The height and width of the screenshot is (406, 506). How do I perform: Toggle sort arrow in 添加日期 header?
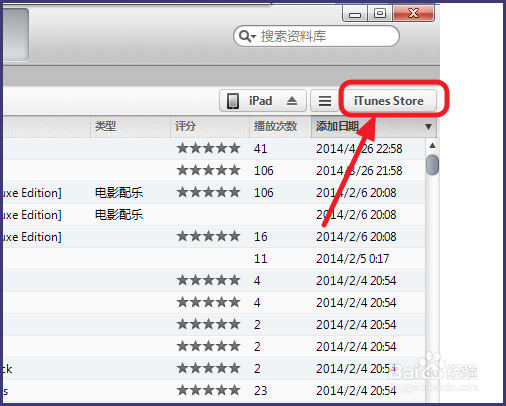click(x=428, y=127)
